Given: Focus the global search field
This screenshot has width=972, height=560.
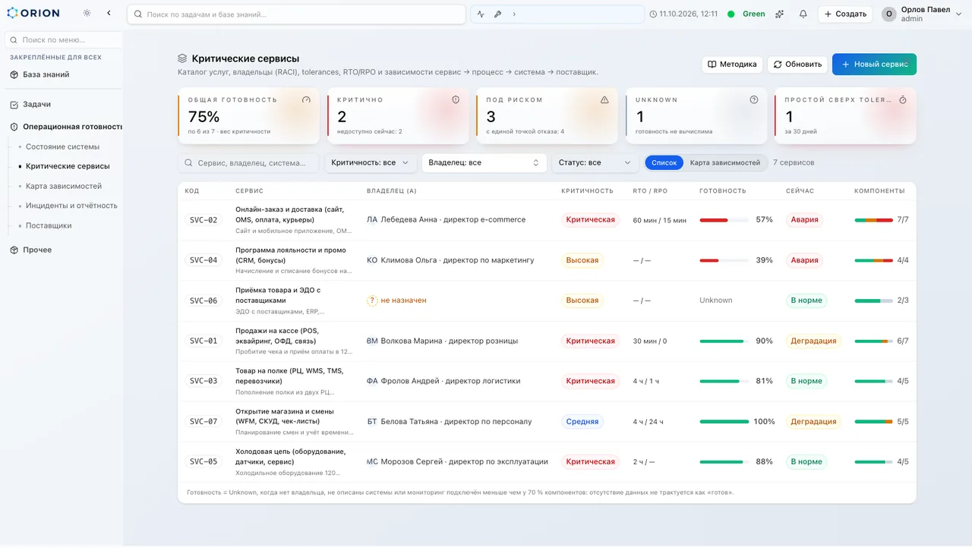Looking at the screenshot, I should point(296,14).
